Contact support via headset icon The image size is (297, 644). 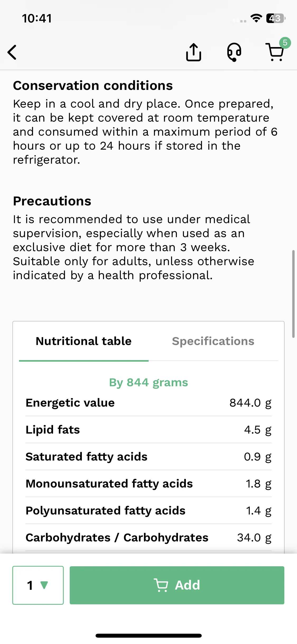[x=234, y=52]
